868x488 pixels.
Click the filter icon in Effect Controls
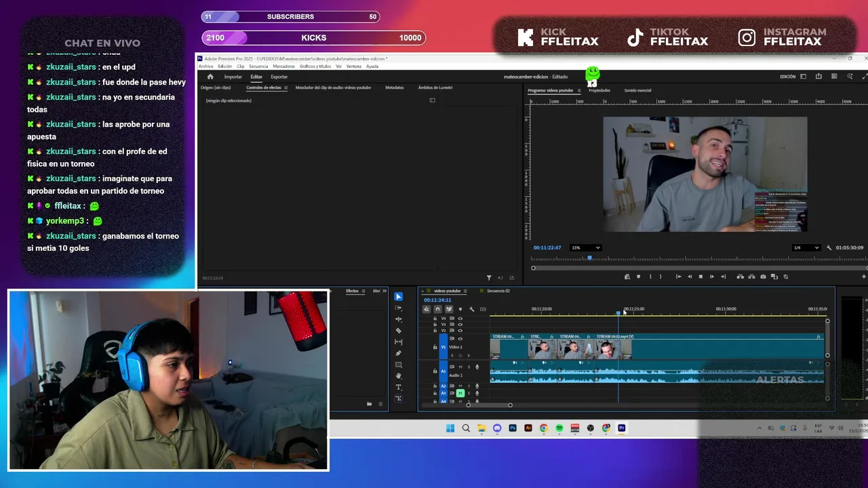tap(489, 277)
